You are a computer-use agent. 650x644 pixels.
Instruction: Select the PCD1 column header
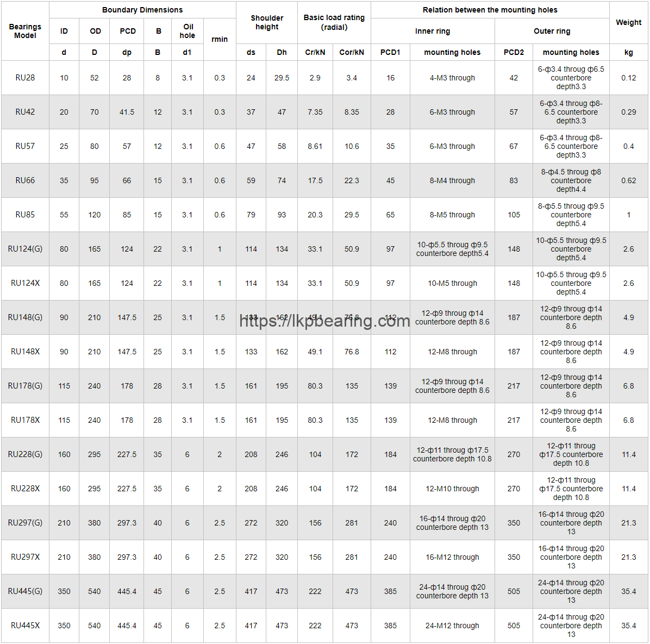tap(390, 52)
